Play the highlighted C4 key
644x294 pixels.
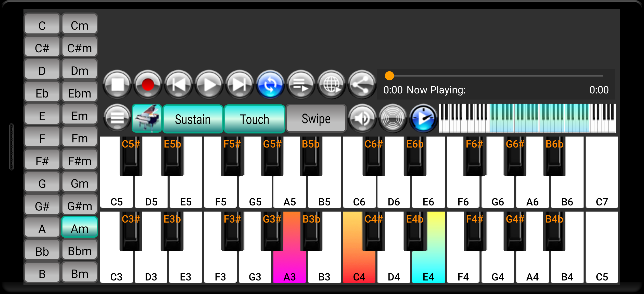tap(359, 267)
